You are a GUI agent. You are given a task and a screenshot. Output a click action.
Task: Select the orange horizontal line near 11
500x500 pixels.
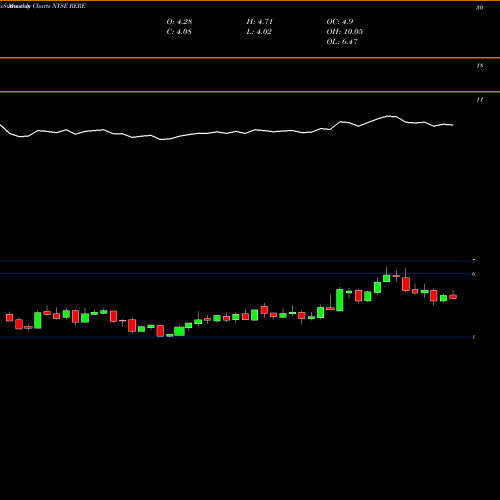[250, 92]
